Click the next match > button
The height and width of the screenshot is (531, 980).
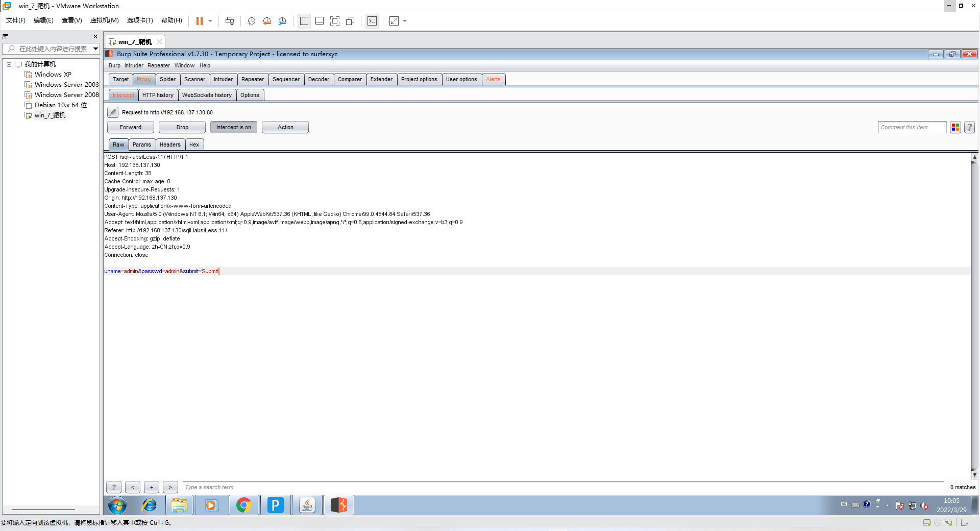pos(170,487)
